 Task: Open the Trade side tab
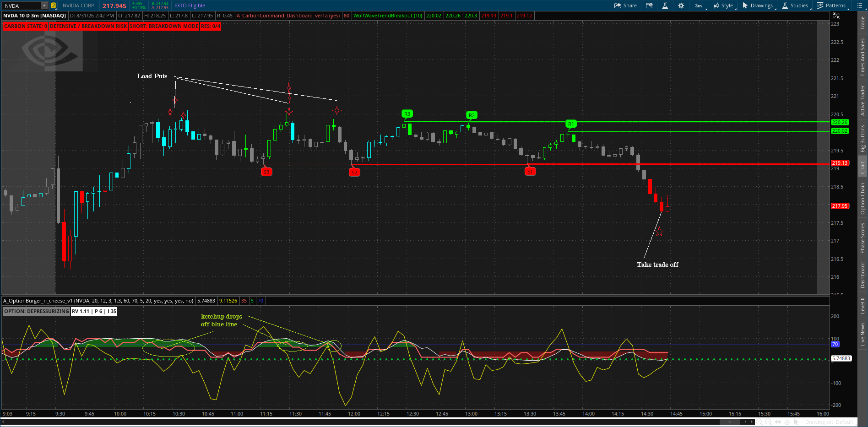pyautogui.click(x=863, y=23)
